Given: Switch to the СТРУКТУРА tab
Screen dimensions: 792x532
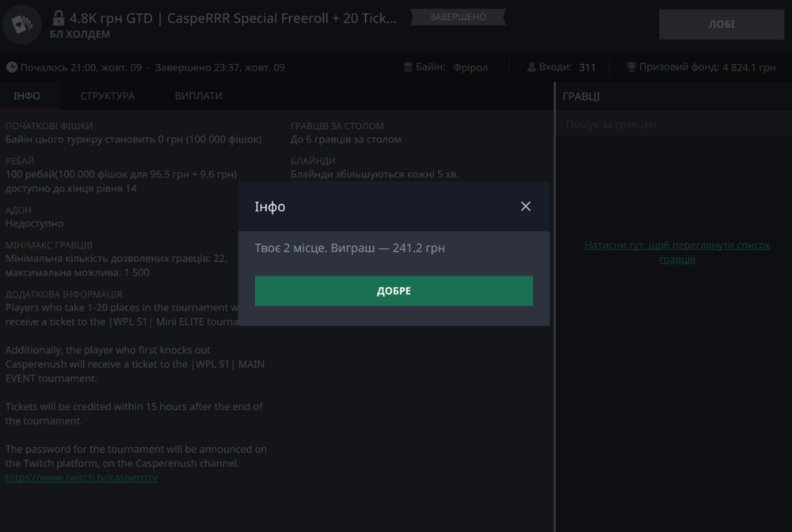Looking at the screenshot, I should [107, 96].
